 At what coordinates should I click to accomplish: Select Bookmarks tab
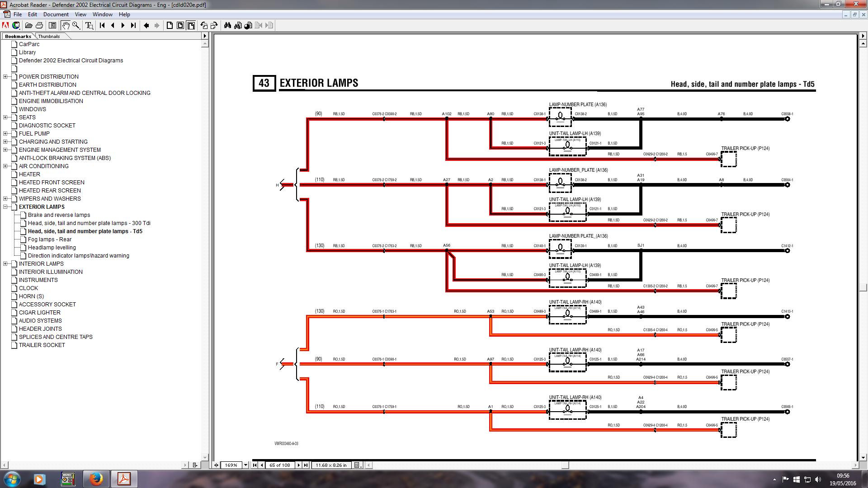tap(18, 37)
